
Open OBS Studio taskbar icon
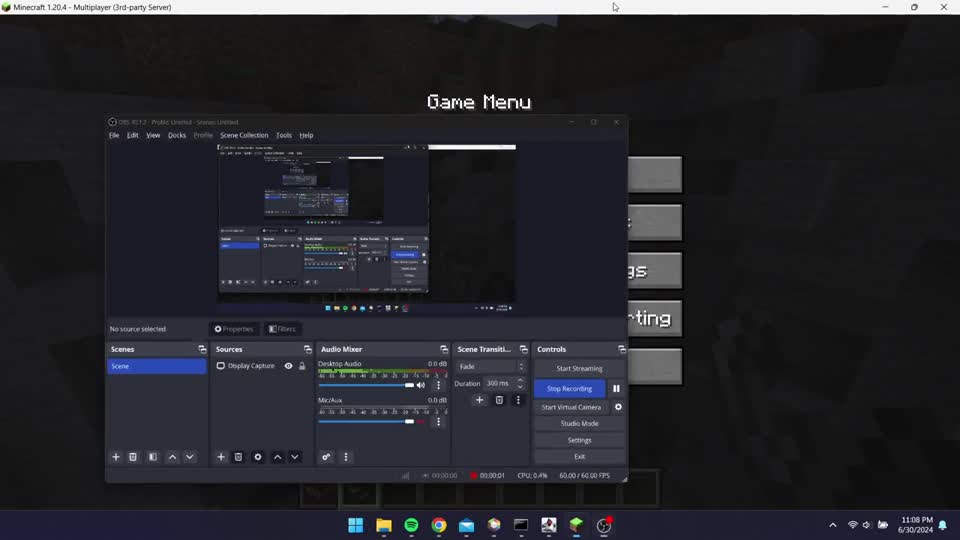(604, 525)
